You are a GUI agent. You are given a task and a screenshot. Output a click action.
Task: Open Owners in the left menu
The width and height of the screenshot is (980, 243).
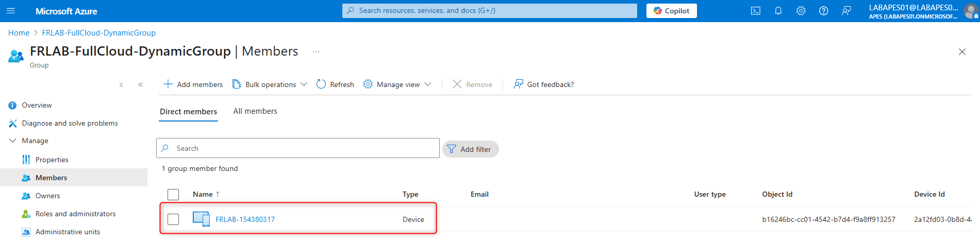pos(47,196)
